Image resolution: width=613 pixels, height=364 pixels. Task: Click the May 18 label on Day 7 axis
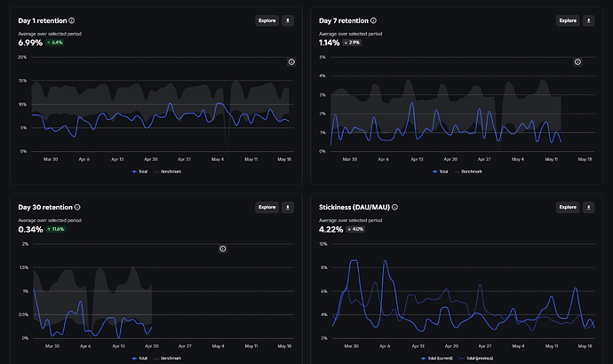[x=585, y=159]
